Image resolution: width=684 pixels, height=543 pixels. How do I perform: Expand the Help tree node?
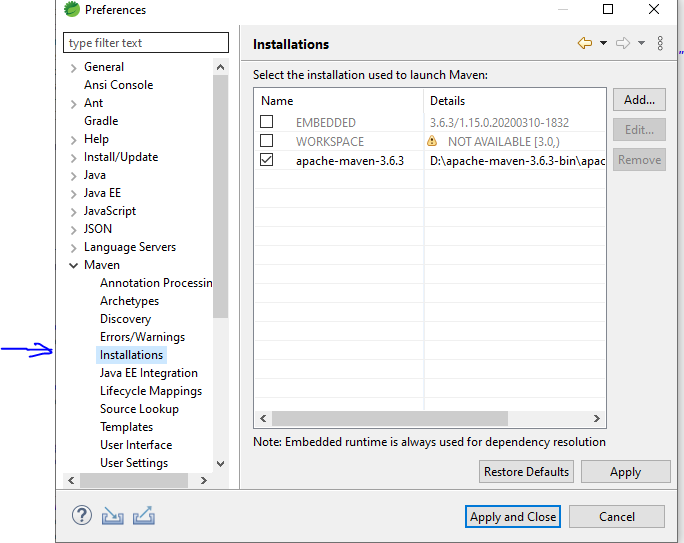pos(74,140)
